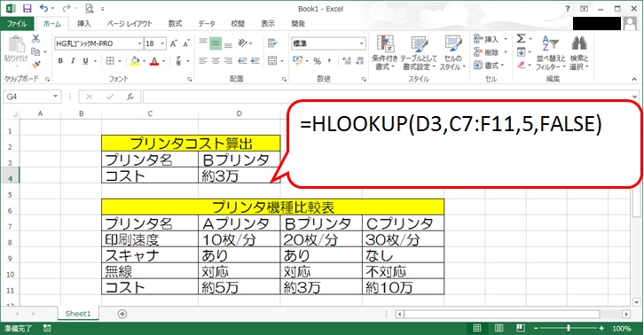Image resolution: width=644 pixels, height=335 pixels.
Task: Click decrease indent icon
Action: coord(243,61)
